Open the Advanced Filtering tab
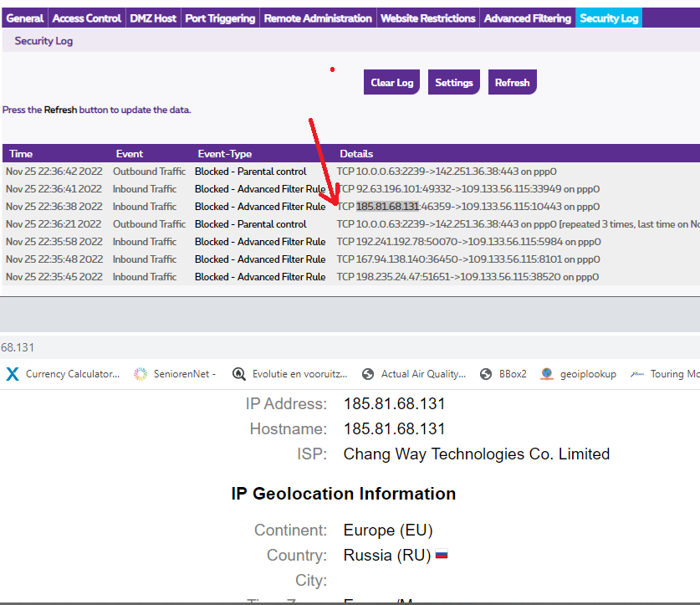Image resolution: width=700 pixels, height=605 pixels. pyautogui.click(x=528, y=18)
